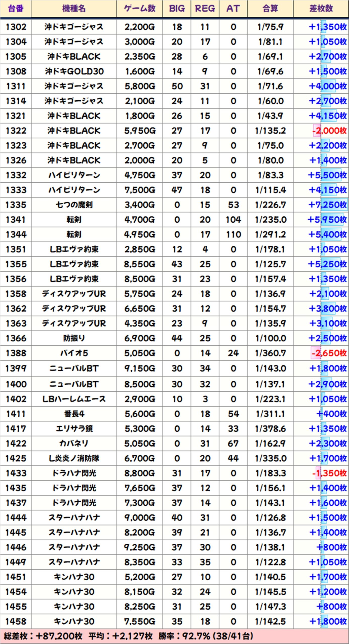Click スターハナハナ name in row 1444
The image size is (349, 644).
click(x=74, y=518)
